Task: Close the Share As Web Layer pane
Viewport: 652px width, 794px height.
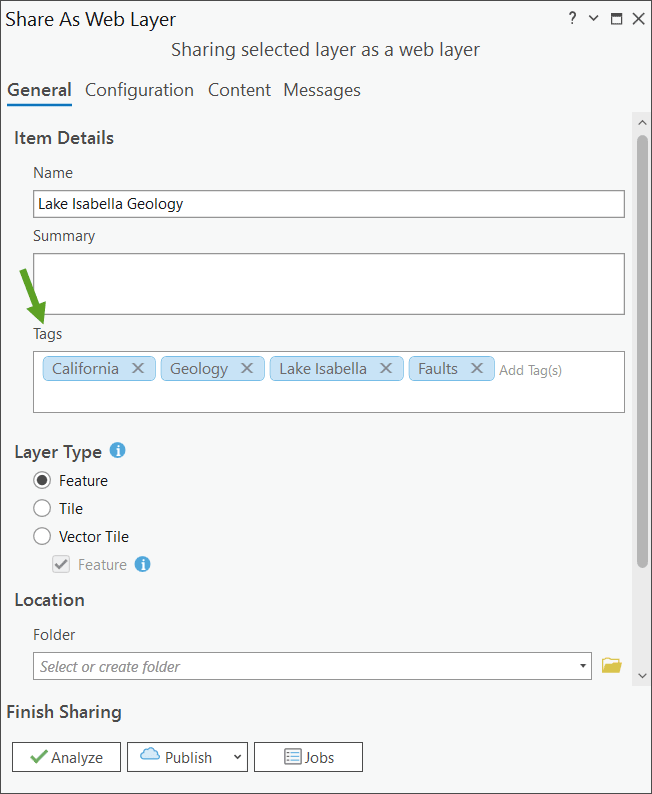Action: [x=638, y=19]
